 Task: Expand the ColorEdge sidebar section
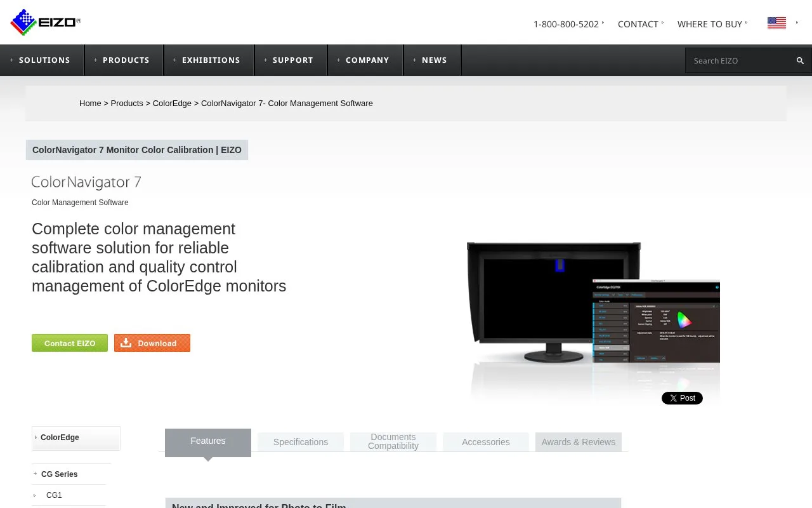coord(76,438)
